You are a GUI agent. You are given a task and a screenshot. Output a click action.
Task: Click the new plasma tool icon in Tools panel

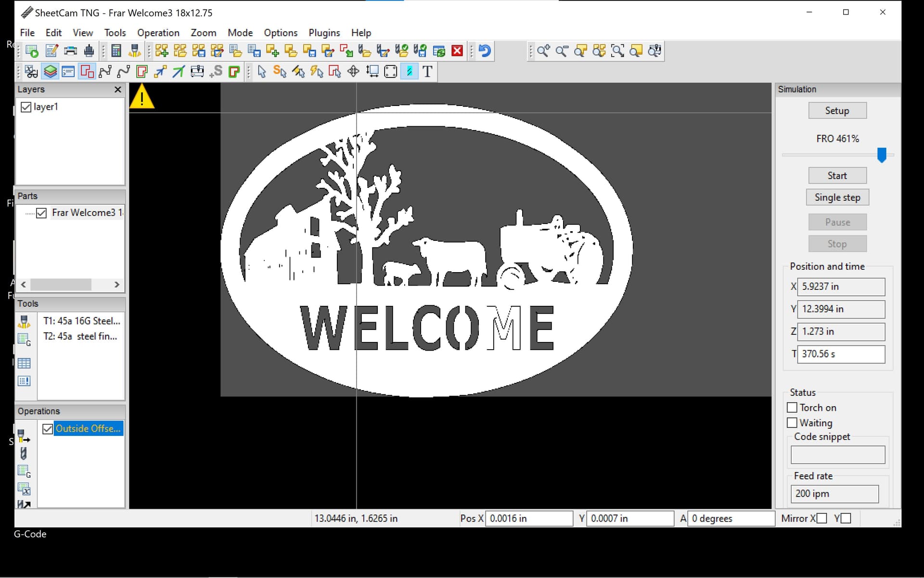point(24,322)
